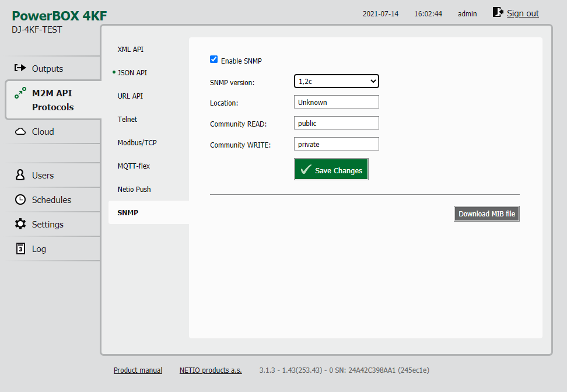Viewport: 567px width, 392px height.
Task: Switch to the JSON API tab
Action: click(x=132, y=73)
